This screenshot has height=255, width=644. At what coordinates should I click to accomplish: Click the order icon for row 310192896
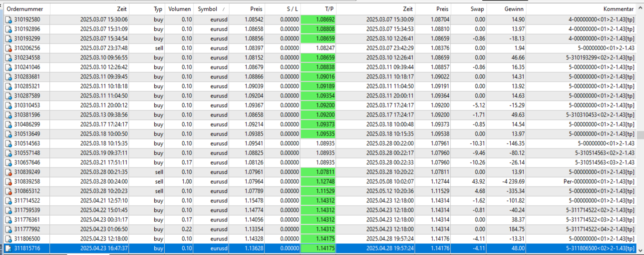(8, 29)
